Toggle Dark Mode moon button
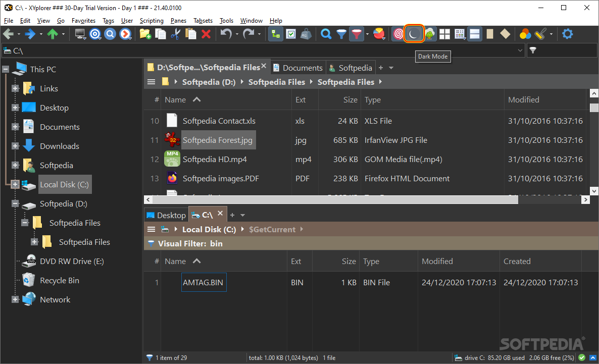The height and width of the screenshot is (364, 599). pyautogui.click(x=414, y=34)
